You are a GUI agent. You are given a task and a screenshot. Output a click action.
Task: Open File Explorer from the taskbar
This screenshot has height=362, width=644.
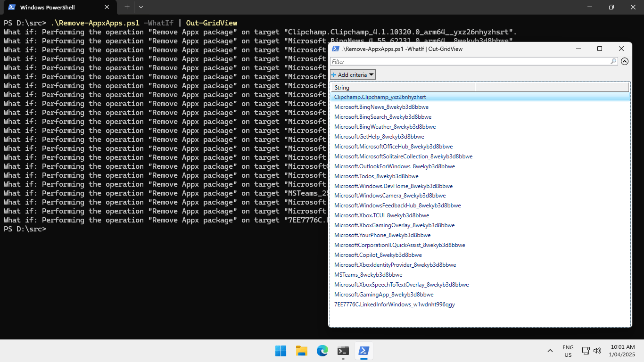tap(302, 351)
